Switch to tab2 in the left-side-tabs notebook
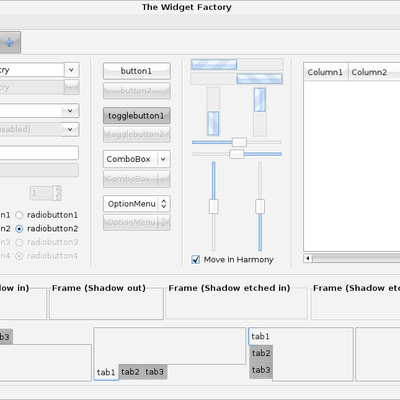Viewport: 400px width, 400px height. [261, 353]
